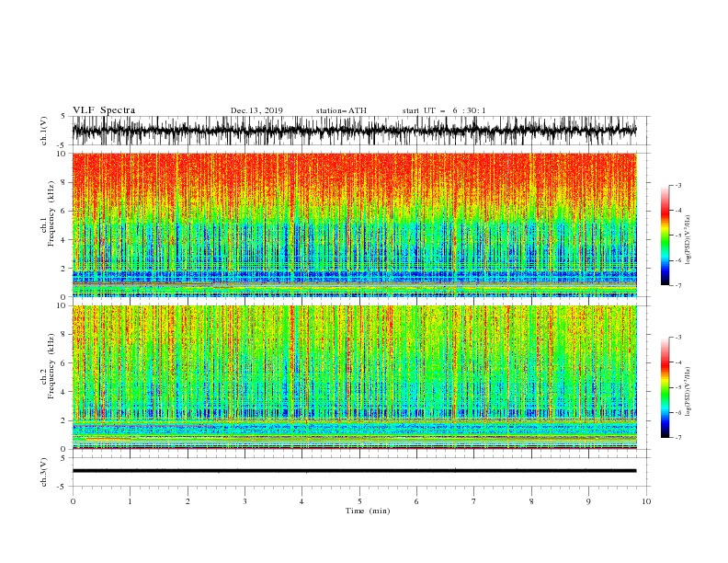728x563 pixels.
Task: Click the '6' kHz tick of ch.1 spectrogram
Action: pyautogui.click(x=63, y=211)
